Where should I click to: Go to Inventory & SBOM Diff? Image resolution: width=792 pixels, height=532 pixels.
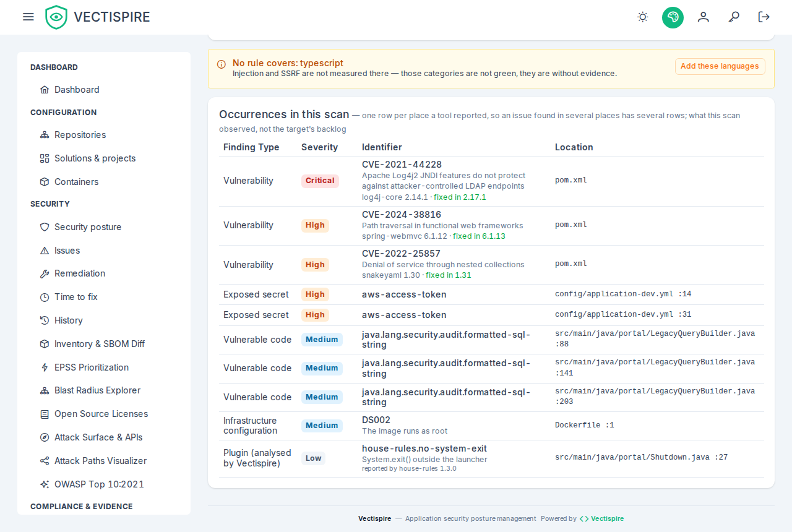(x=100, y=344)
